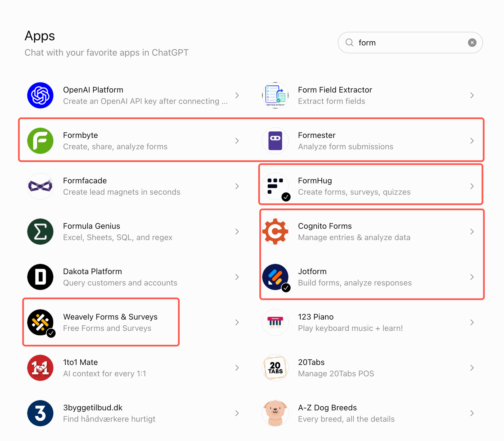Open the OpenAI Platform app icon
This screenshot has width=504, height=441.
[40, 95]
